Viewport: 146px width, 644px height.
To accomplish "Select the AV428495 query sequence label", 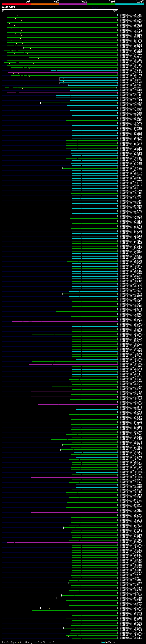I will pyautogui.click(x=8, y=8).
